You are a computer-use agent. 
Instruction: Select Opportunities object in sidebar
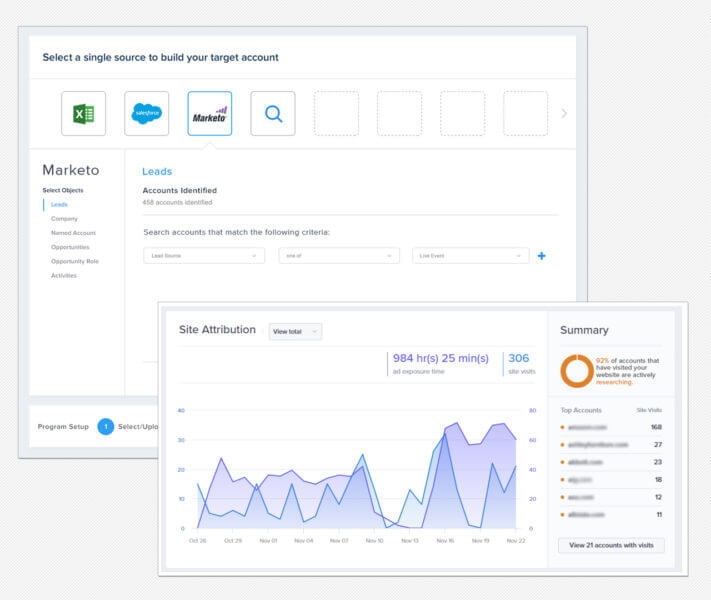70,247
